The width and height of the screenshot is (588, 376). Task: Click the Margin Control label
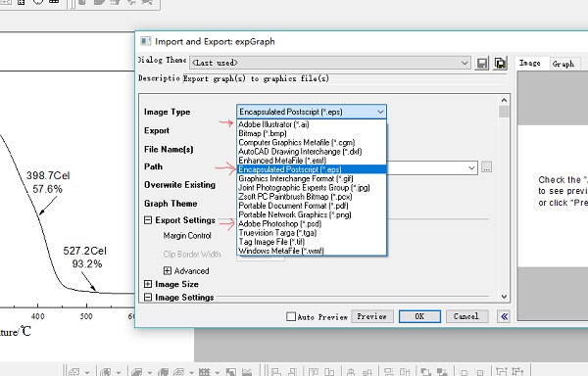pos(187,236)
